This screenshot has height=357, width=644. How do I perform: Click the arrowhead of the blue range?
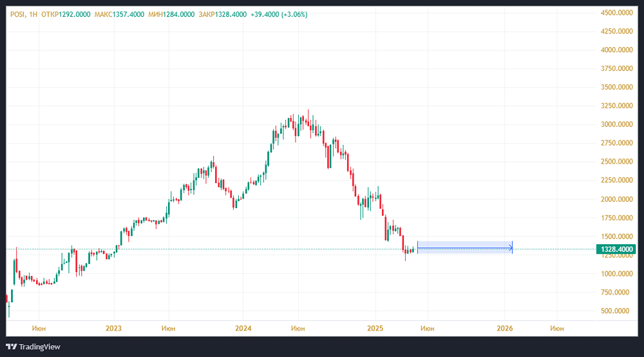coord(511,247)
